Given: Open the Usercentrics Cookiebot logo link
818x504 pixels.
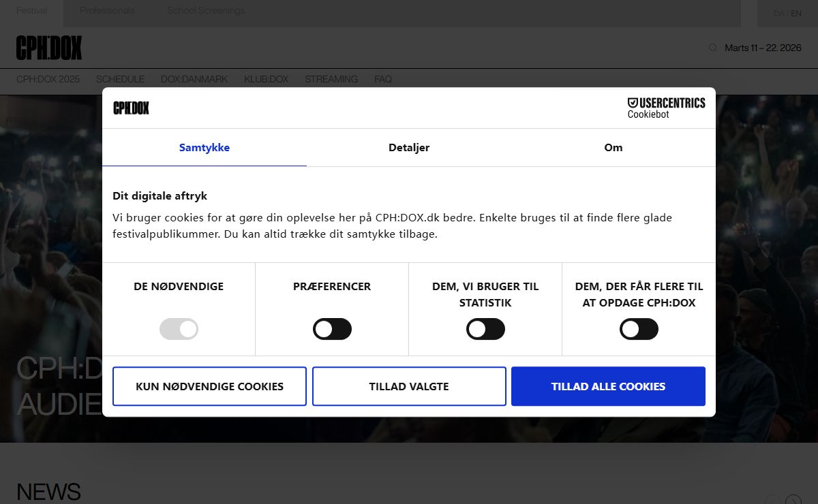Looking at the screenshot, I should pos(666,108).
